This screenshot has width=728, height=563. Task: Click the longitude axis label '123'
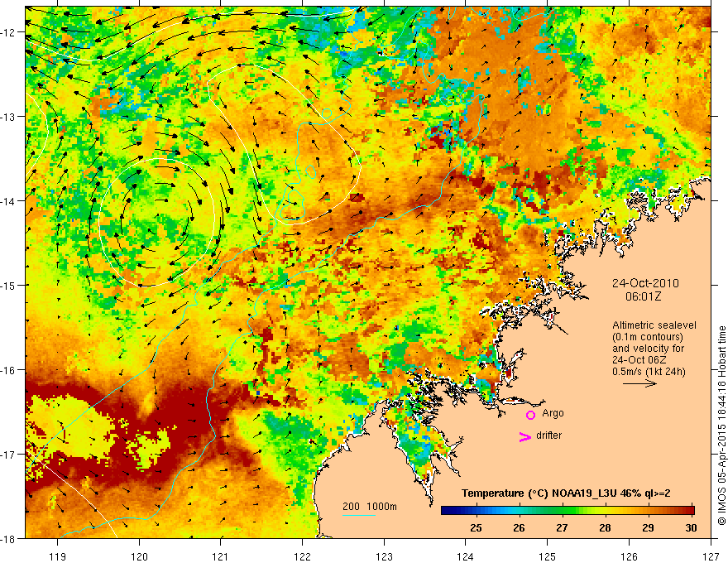point(384,556)
